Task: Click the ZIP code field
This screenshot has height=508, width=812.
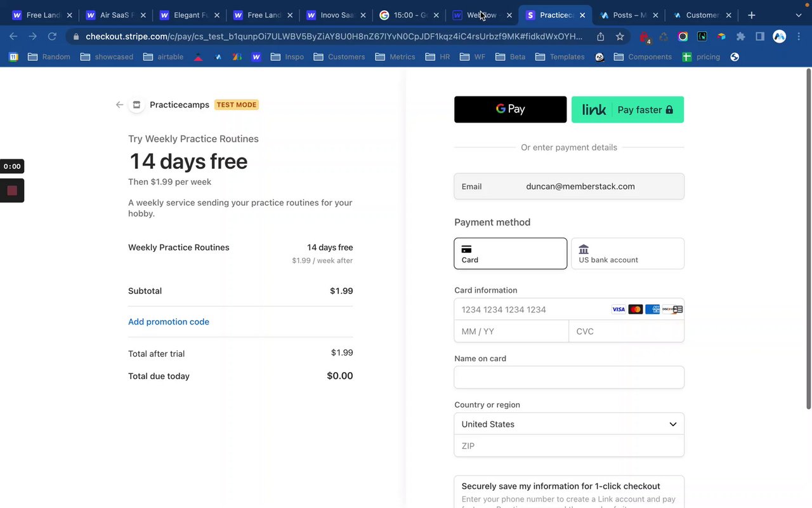Action: click(x=569, y=446)
